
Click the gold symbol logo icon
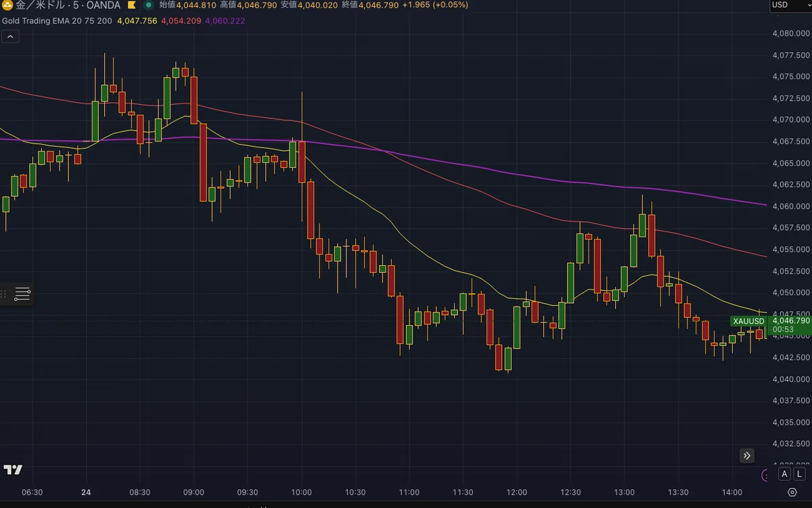(x=7, y=5)
